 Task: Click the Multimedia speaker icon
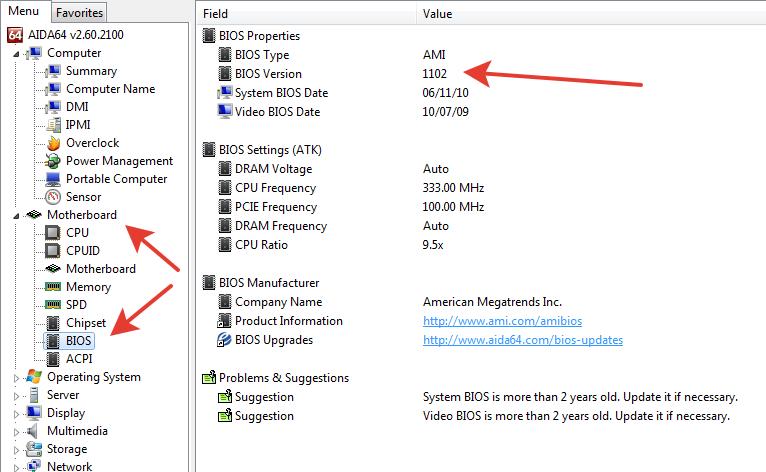(x=32, y=431)
